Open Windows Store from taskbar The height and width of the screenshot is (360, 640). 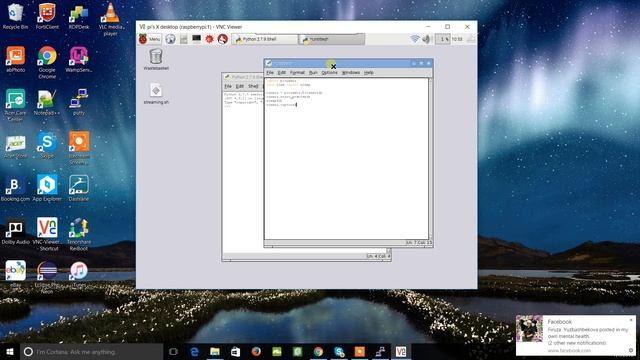tap(236, 352)
